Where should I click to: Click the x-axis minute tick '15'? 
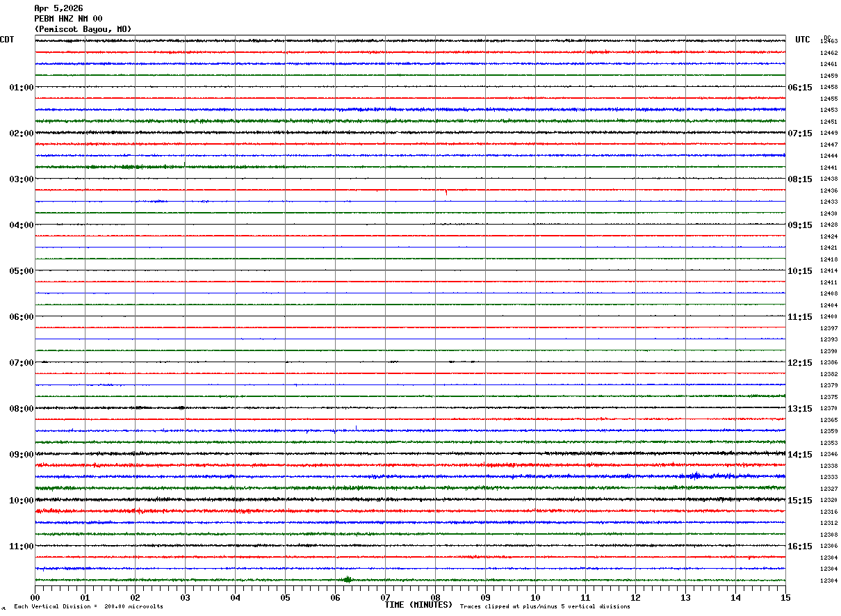point(785,597)
